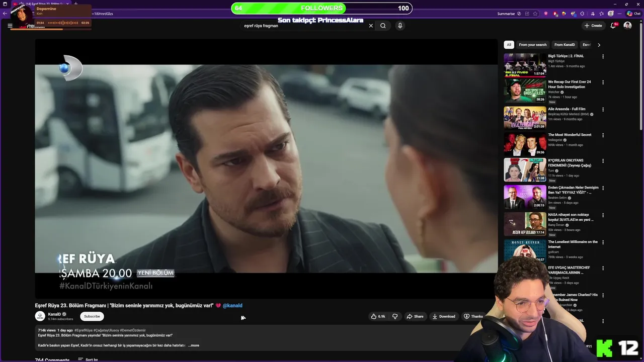This screenshot has width=644, height=362.
Task: Open options for Aile Arasında video
Action: (x=603, y=110)
